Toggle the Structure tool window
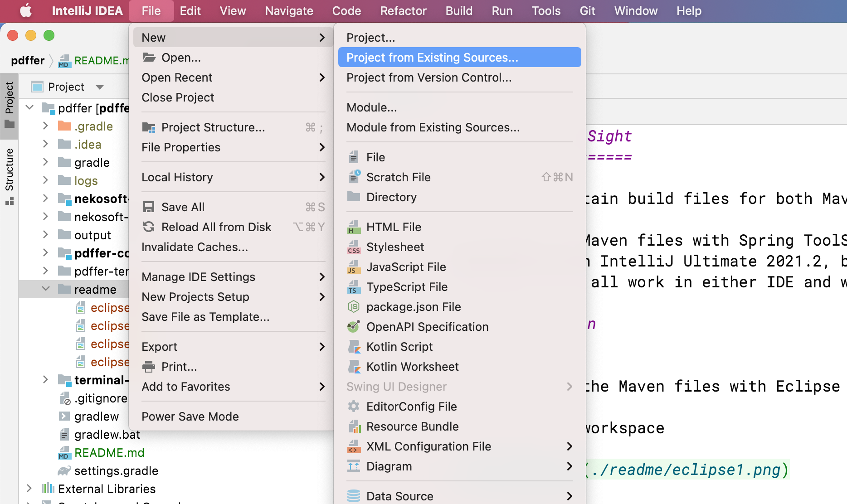The height and width of the screenshot is (504, 847). (10, 169)
